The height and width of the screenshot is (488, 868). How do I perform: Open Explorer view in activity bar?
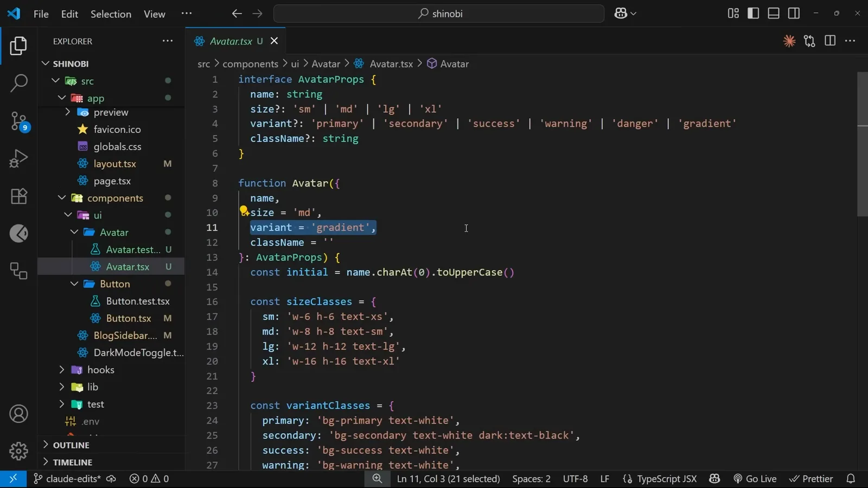pos(18,46)
